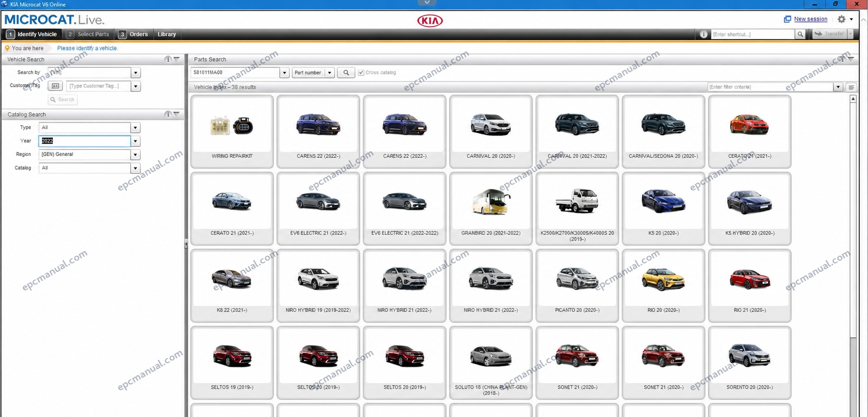Viewport: 868px width, 417px height.
Task: Click the Customer Tag card icon
Action: [55, 86]
